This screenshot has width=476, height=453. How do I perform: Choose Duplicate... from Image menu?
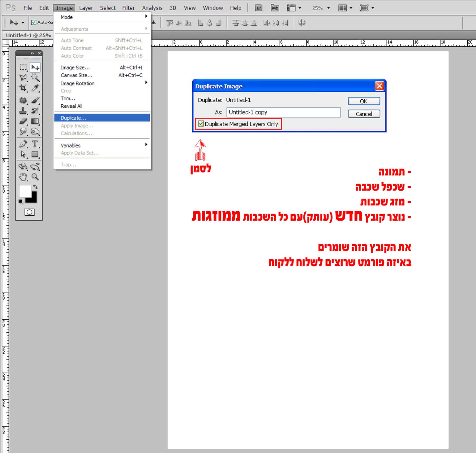[102, 118]
